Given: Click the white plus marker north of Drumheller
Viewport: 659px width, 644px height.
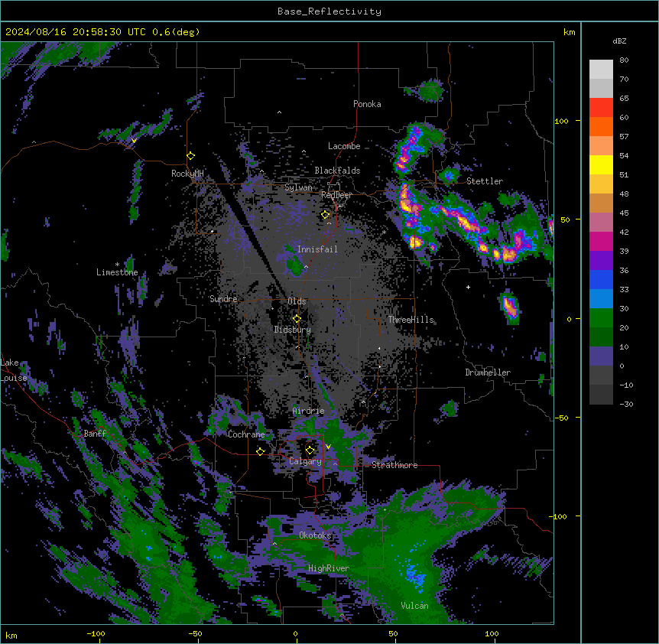Looking at the screenshot, I should 468,287.
